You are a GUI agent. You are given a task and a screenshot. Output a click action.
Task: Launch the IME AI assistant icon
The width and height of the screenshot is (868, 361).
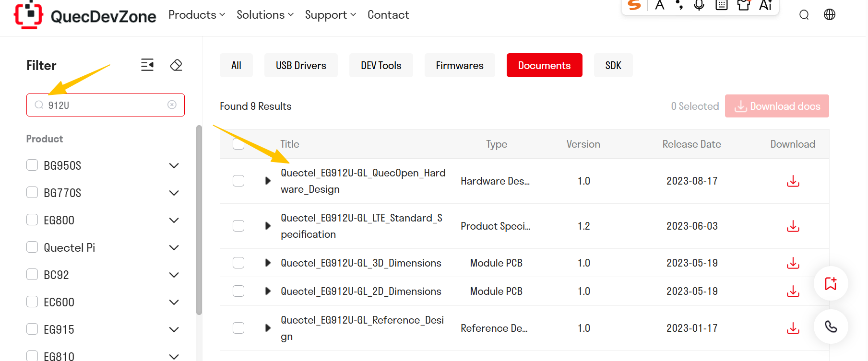click(766, 5)
